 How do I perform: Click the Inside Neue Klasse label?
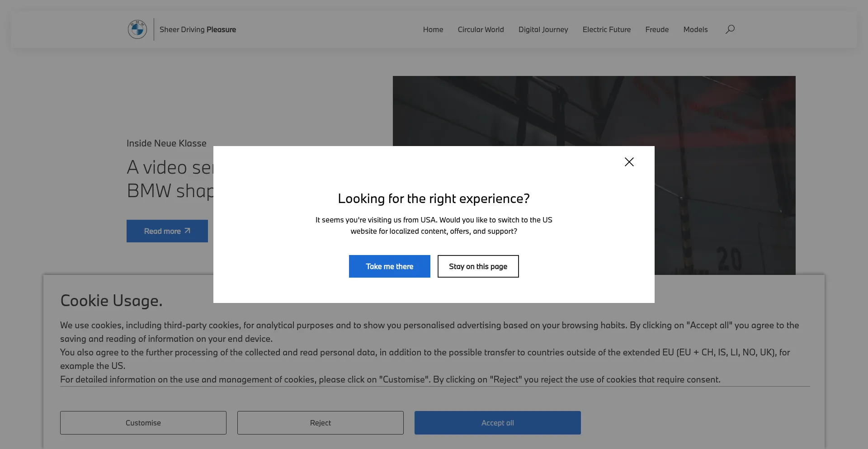(166, 143)
